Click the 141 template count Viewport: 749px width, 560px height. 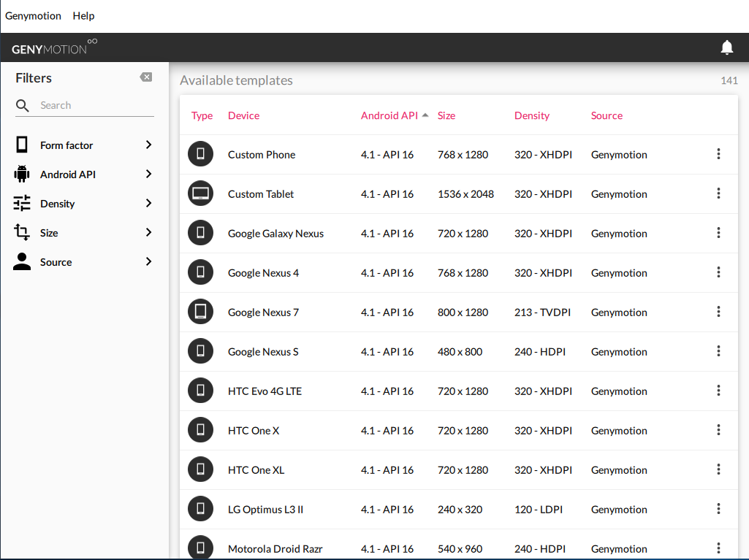coord(729,80)
